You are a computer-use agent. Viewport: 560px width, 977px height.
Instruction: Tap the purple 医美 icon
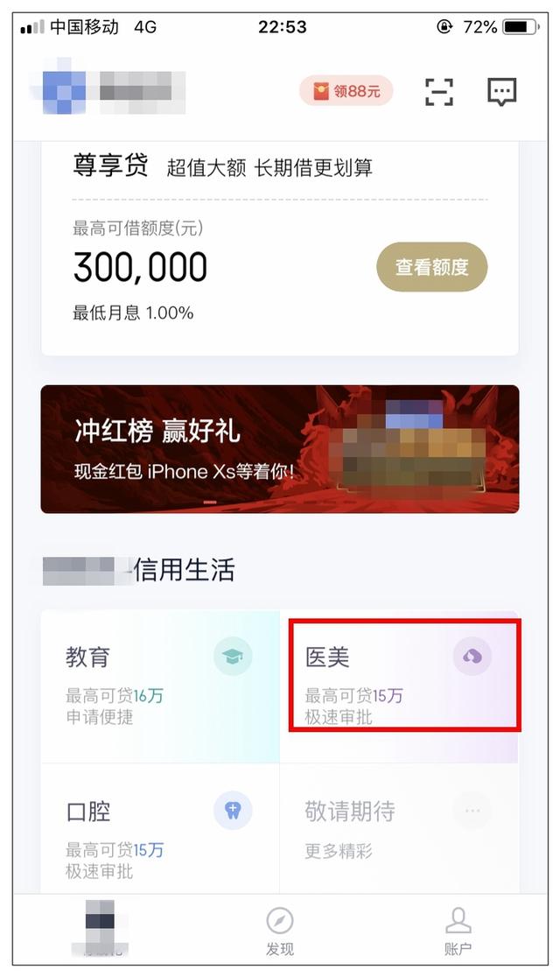click(472, 656)
